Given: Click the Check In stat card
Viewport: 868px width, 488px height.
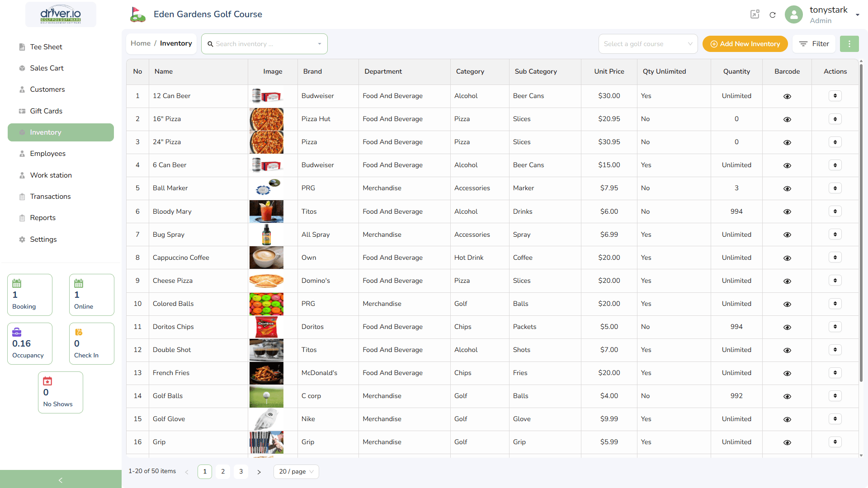Looking at the screenshot, I should [91, 343].
